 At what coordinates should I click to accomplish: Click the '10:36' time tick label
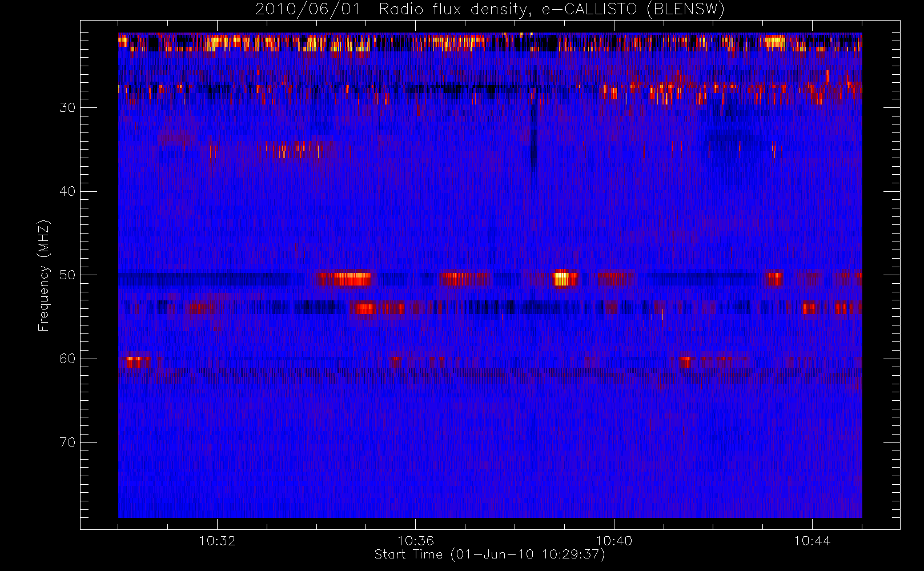[x=416, y=541]
